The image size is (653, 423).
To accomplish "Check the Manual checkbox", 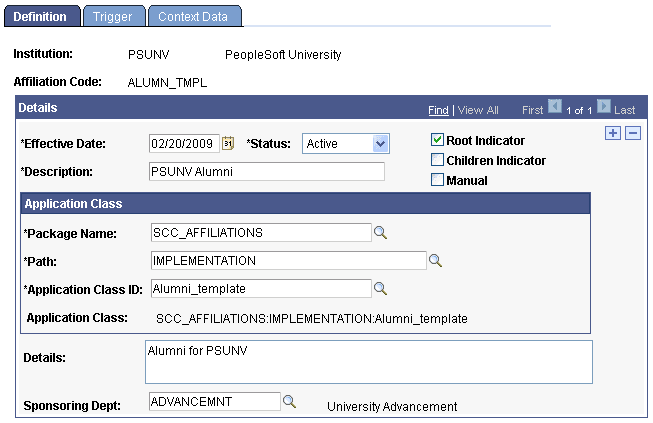I will [437, 180].
